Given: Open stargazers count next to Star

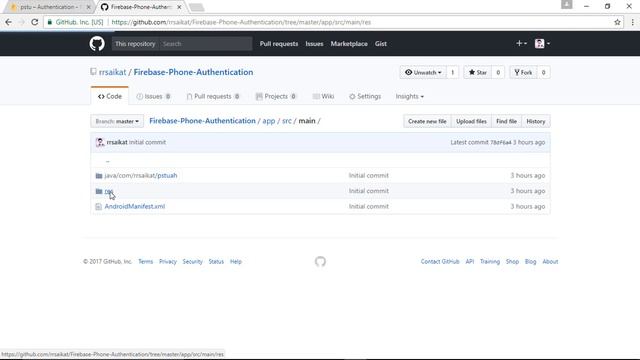Looking at the screenshot, I should (x=498, y=72).
